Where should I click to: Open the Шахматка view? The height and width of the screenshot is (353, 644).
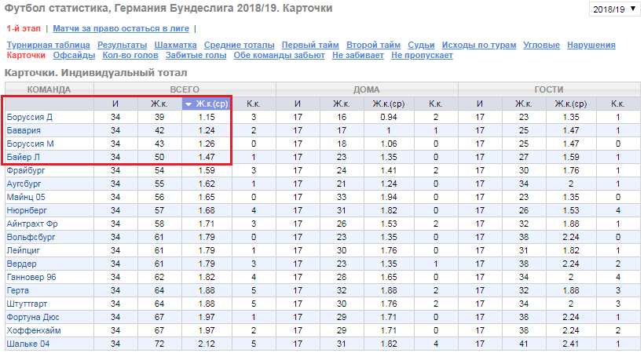[x=175, y=45]
